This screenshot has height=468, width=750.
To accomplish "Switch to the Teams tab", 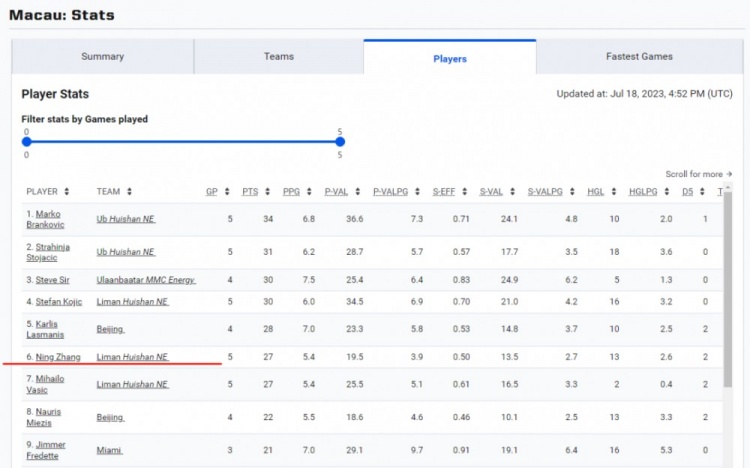I will click(x=279, y=56).
